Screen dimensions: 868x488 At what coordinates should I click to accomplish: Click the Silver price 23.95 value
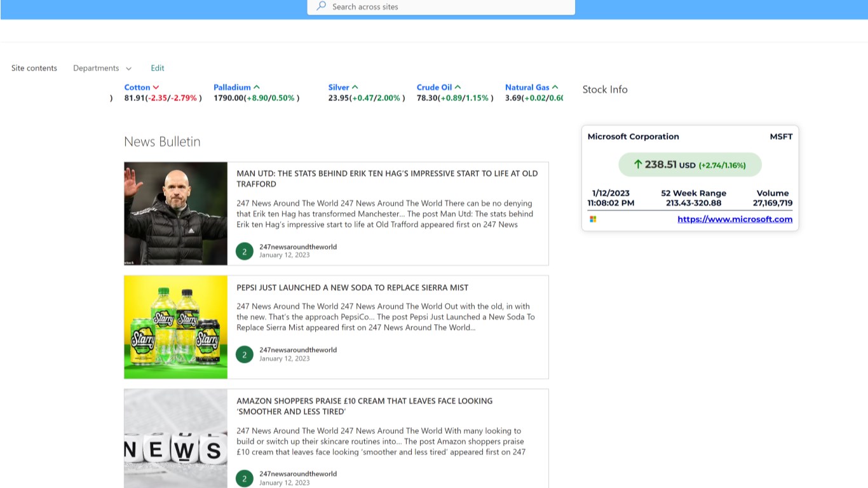(x=339, y=98)
